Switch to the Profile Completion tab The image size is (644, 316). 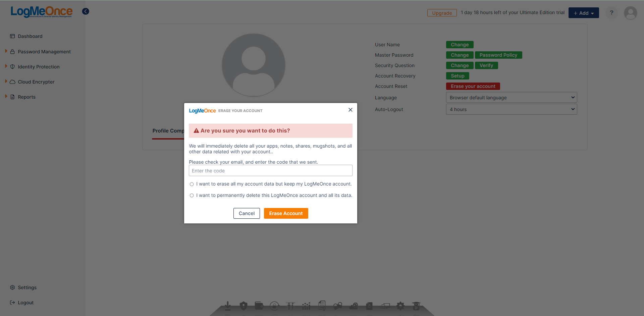(168, 131)
